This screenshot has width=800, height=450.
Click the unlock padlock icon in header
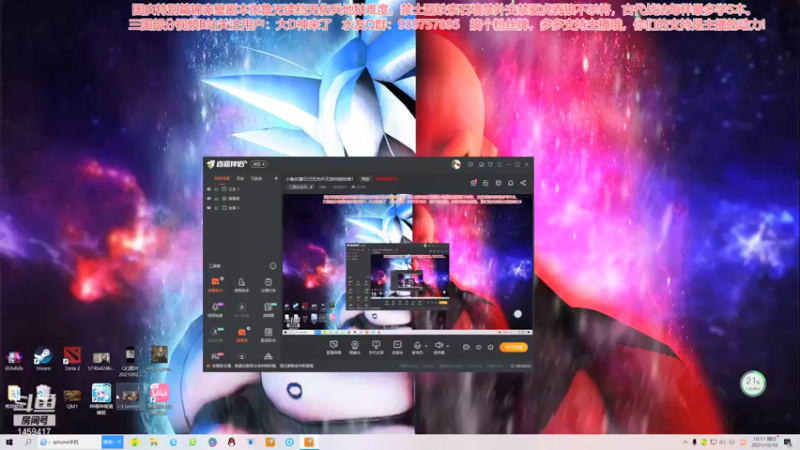coord(486,183)
